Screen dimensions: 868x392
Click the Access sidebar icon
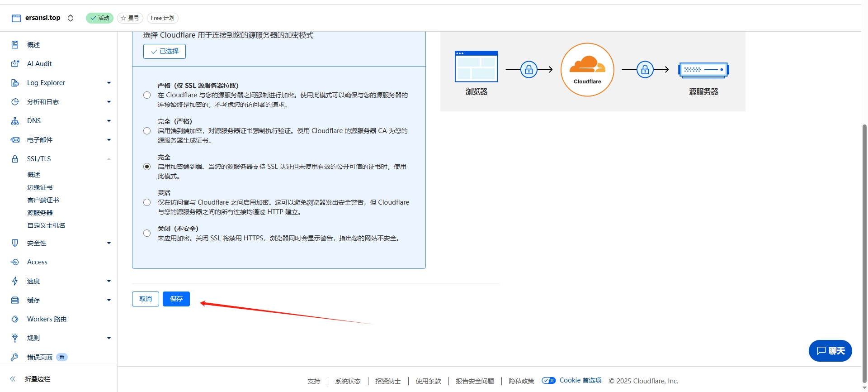point(15,262)
